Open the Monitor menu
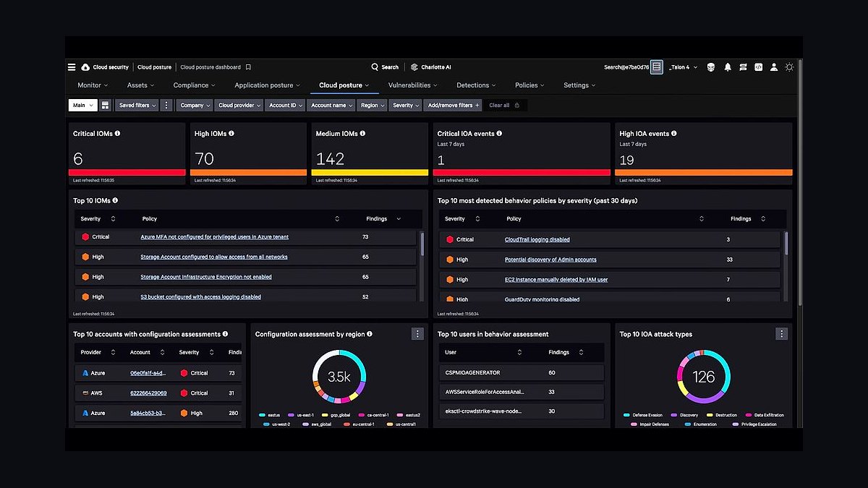 tap(93, 85)
